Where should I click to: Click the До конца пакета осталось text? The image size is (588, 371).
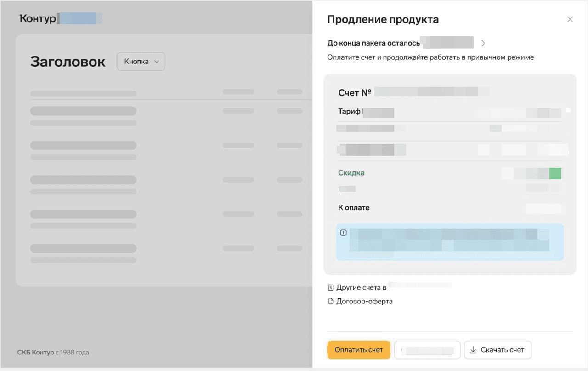(x=373, y=43)
